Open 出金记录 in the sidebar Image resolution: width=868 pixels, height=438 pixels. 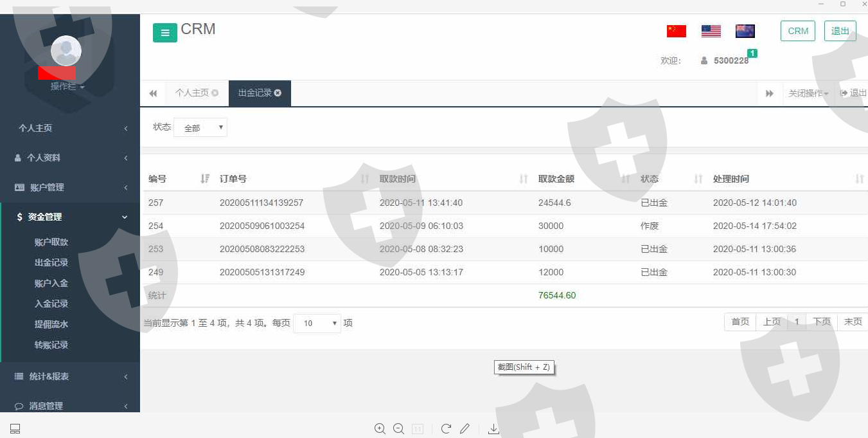[51, 262]
